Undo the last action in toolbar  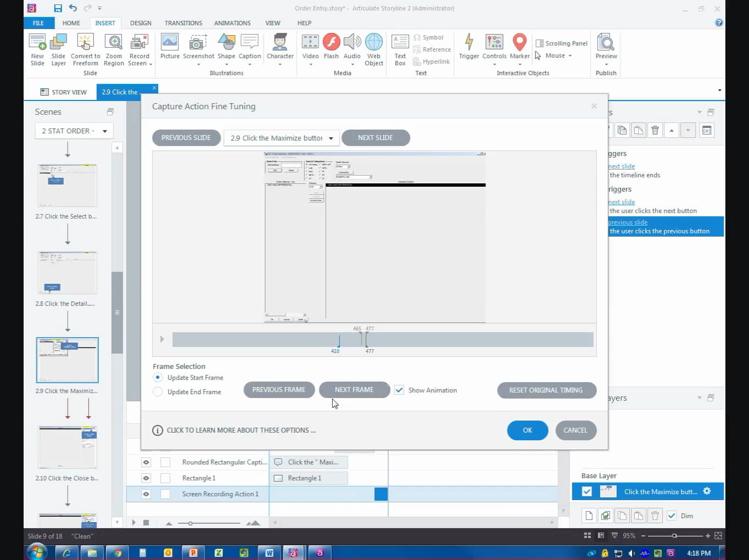[72, 8]
